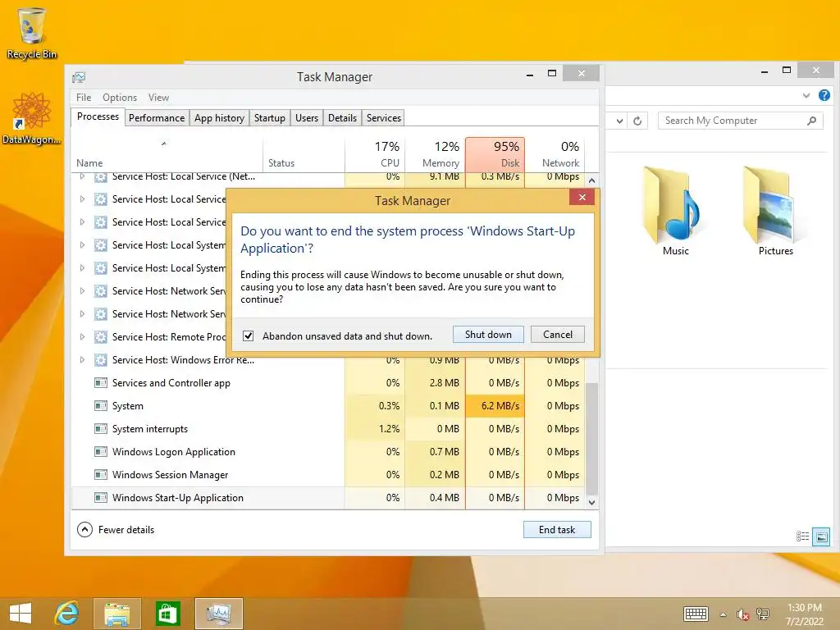Switch to the Details tab
The width and height of the screenshot is (840, 630).
(x=342, y=118)
